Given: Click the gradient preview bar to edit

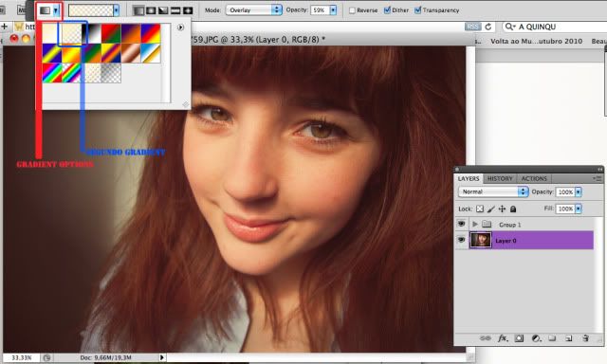Looking at the screenshot, I should (x=91, y=10).
